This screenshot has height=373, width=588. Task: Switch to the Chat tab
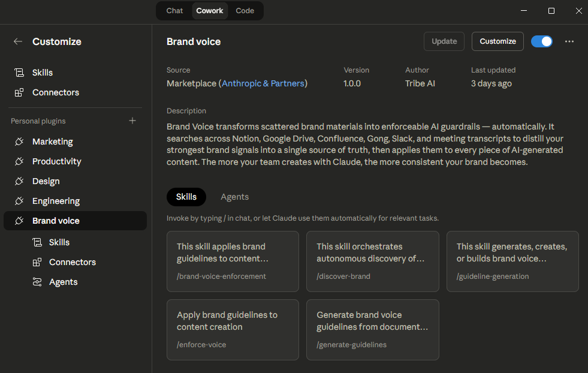click(x=174, y=11)
